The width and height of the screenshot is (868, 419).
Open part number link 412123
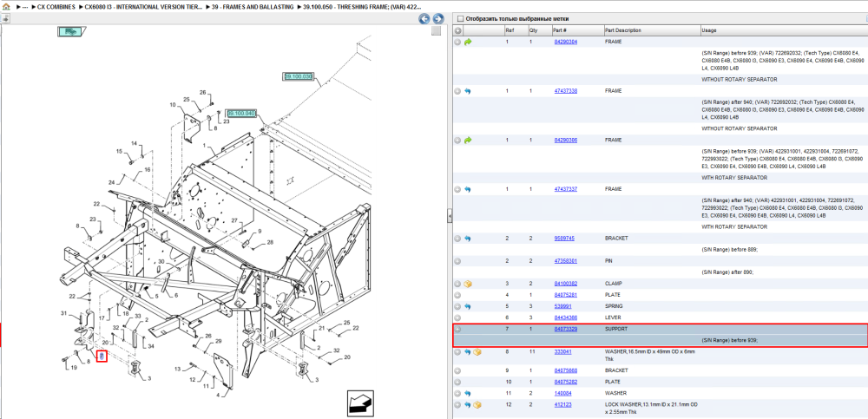563,405
